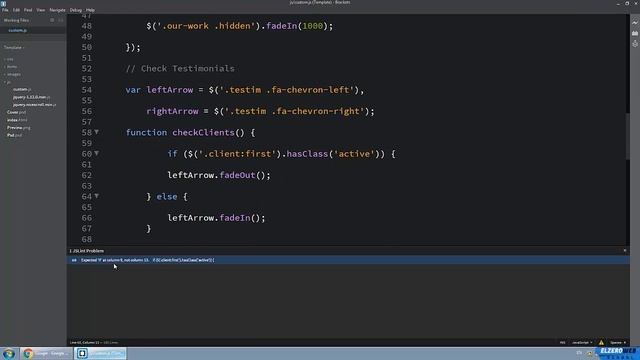The width and height of the screenshot is (640, 360).
Task: Open the Template project dropdown
Action: click(14, 47)
